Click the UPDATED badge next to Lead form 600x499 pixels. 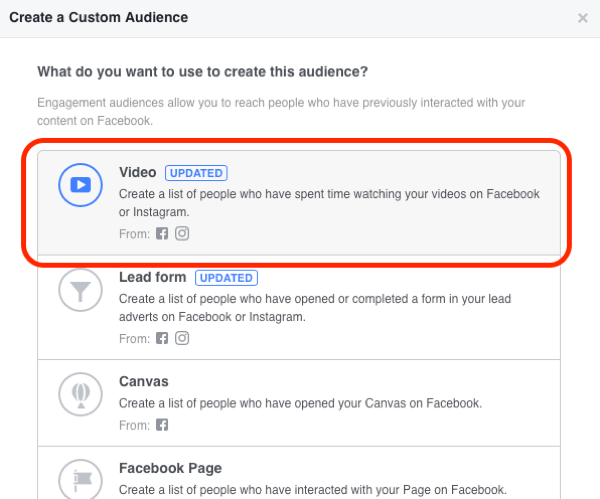point(227,278)
